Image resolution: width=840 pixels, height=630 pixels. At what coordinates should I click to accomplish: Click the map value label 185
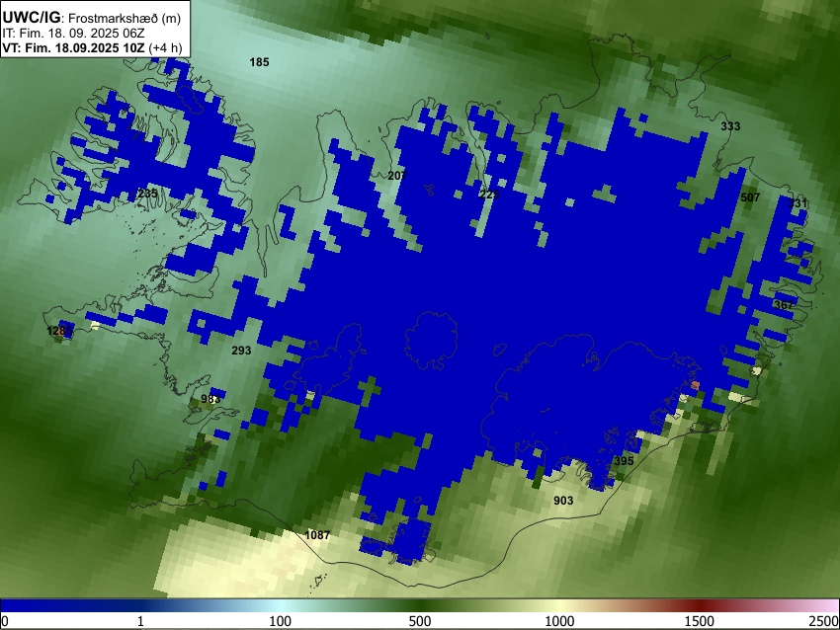(259, 62)
